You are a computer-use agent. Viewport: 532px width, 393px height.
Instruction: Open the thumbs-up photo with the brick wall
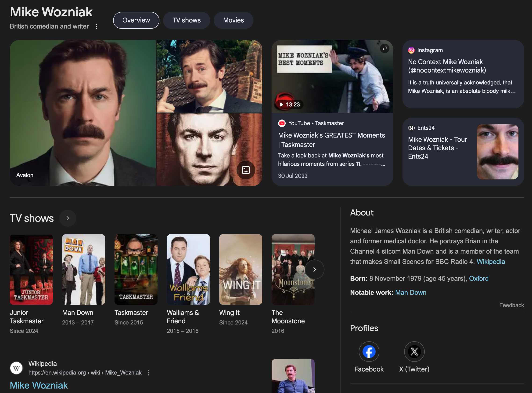[209, 76]
